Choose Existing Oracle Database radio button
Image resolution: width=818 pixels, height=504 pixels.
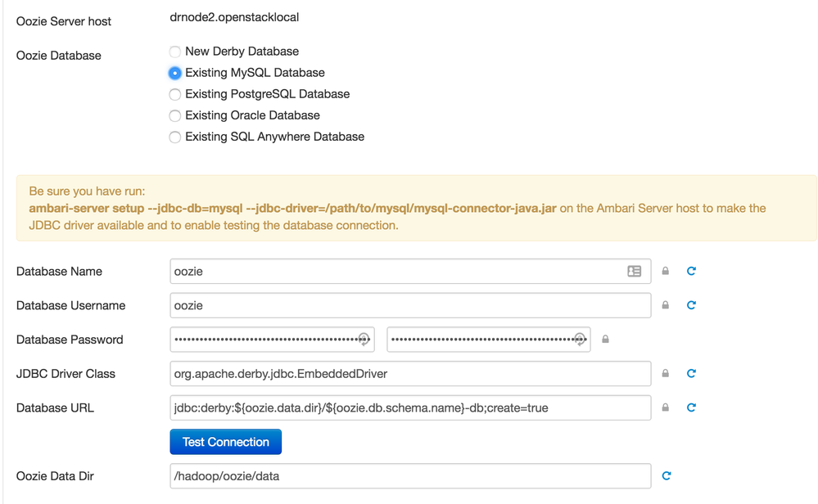pyautogui.click(x=175, y=115)
